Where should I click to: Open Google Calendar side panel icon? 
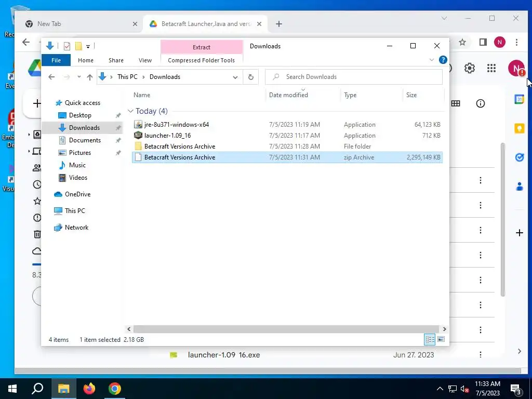pos(520,99)
